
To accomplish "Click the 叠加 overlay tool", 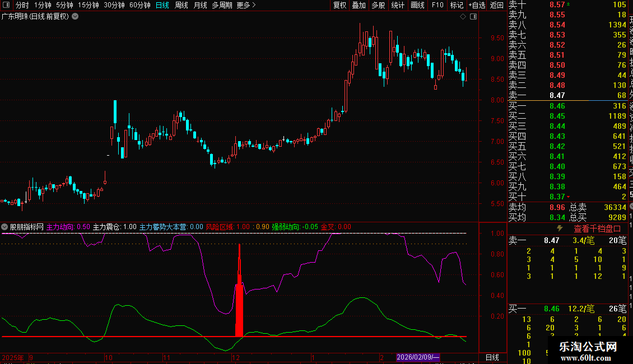I will coord(359,5).
